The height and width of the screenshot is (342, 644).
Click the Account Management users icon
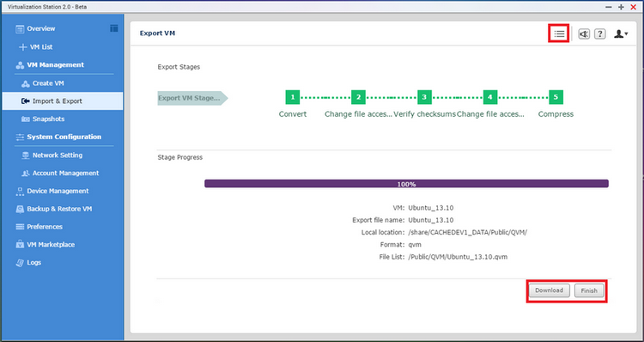[x=26, y=174]
